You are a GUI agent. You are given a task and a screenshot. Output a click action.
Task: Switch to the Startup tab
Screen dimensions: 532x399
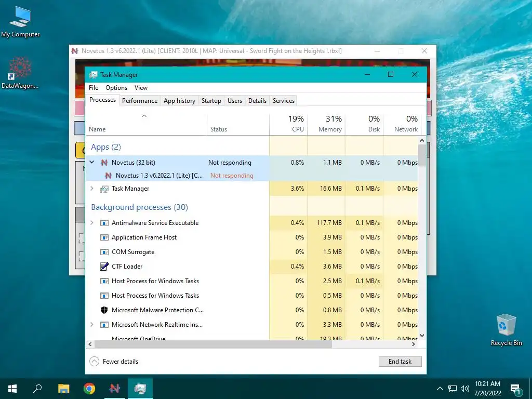211,101
